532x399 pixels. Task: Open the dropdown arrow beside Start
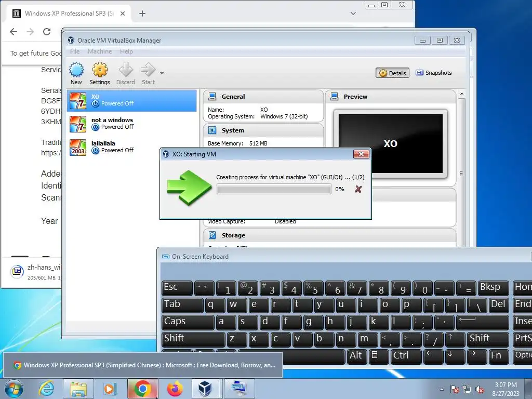[x=162, y=73]
